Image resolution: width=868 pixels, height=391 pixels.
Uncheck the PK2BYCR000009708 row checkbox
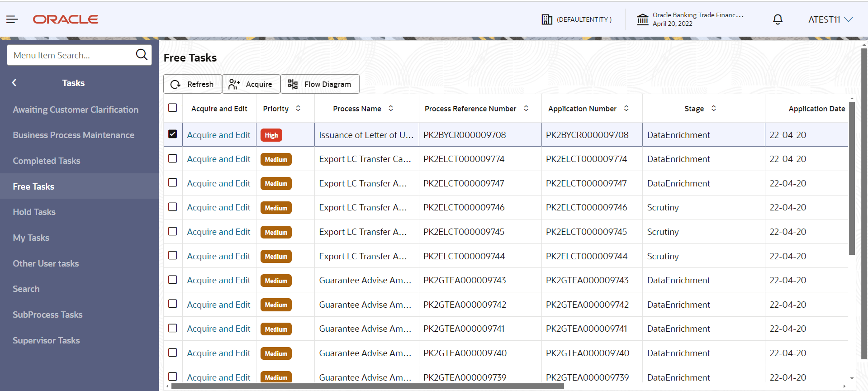(172, 134)
